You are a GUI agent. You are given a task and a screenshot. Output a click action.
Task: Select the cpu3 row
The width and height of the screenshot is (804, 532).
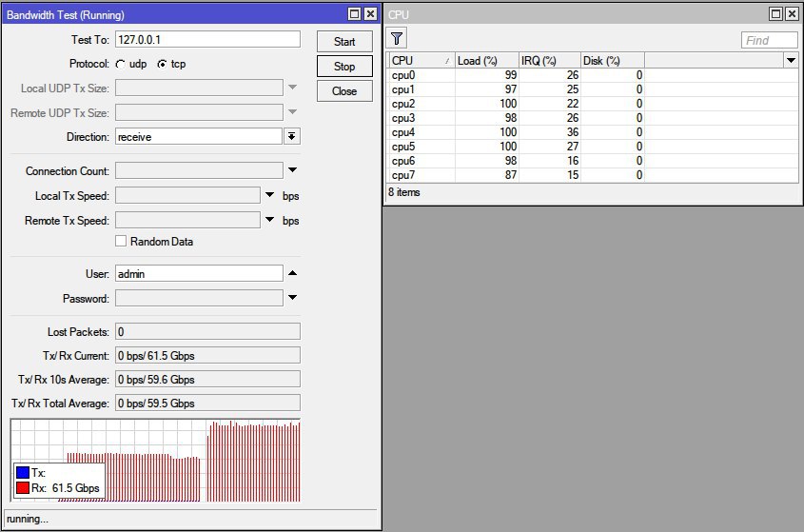593,118
